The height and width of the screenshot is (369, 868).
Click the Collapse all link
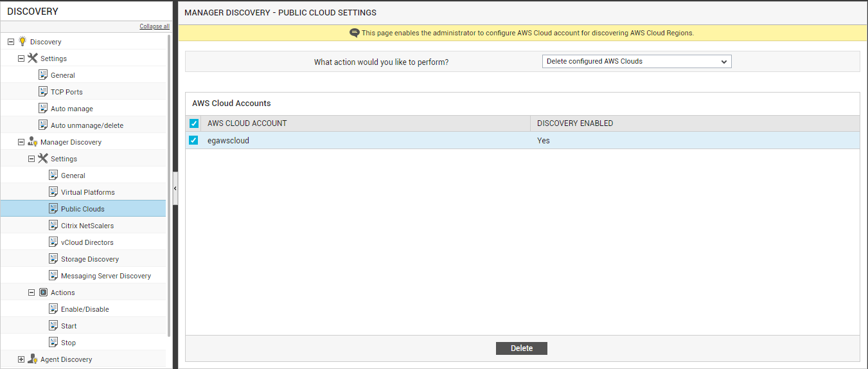pyautogui.click(x=154, y=26)
